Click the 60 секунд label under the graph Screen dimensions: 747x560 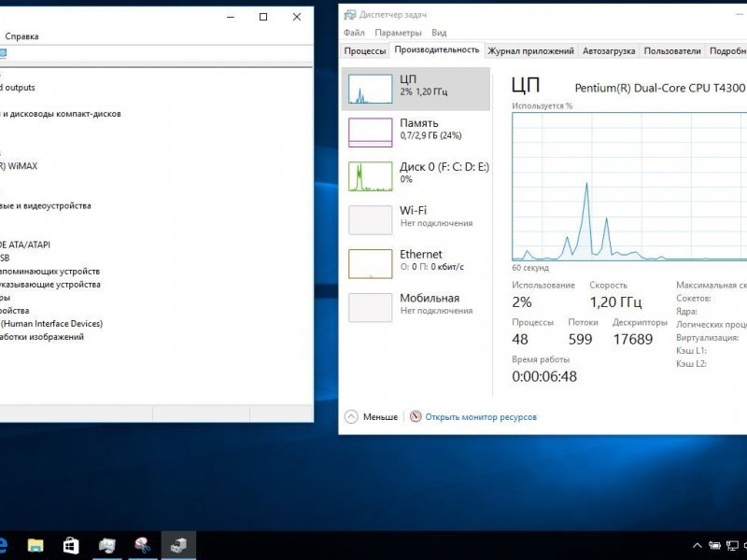530,268
